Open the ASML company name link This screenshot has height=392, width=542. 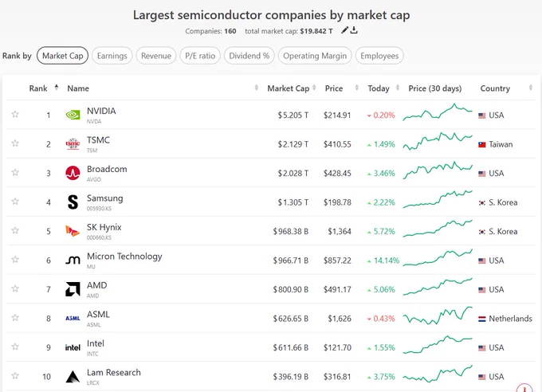pyautogui.click(x=98, y=314)
